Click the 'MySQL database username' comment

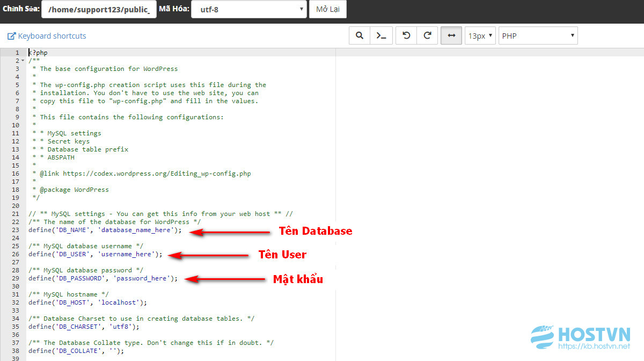[x=86, y=246]
